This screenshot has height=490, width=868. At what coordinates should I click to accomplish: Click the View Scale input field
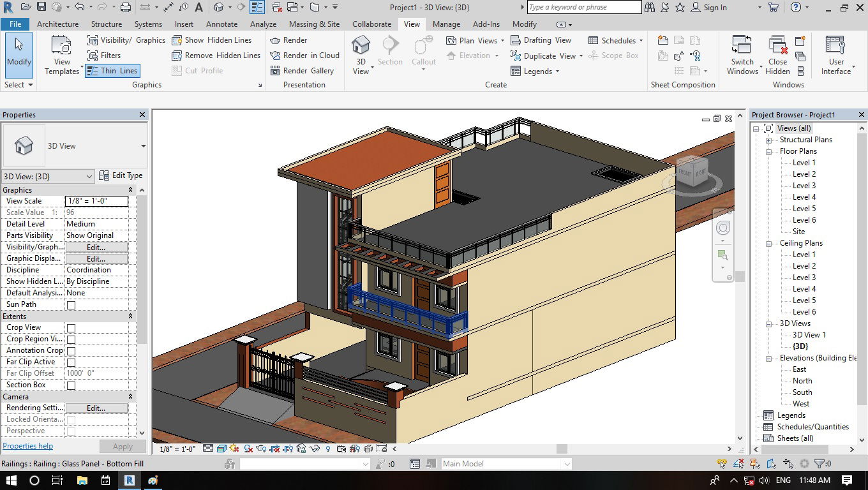coord(96,201)
